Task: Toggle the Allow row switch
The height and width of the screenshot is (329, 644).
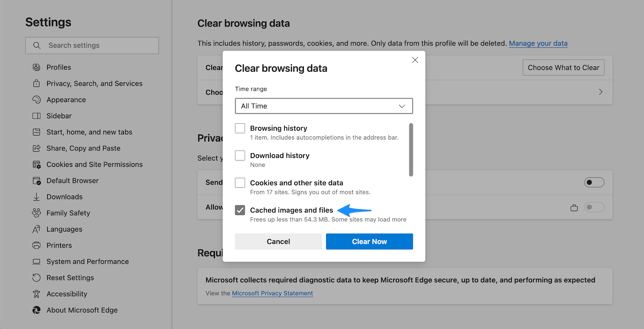Action: coord(594,207)
